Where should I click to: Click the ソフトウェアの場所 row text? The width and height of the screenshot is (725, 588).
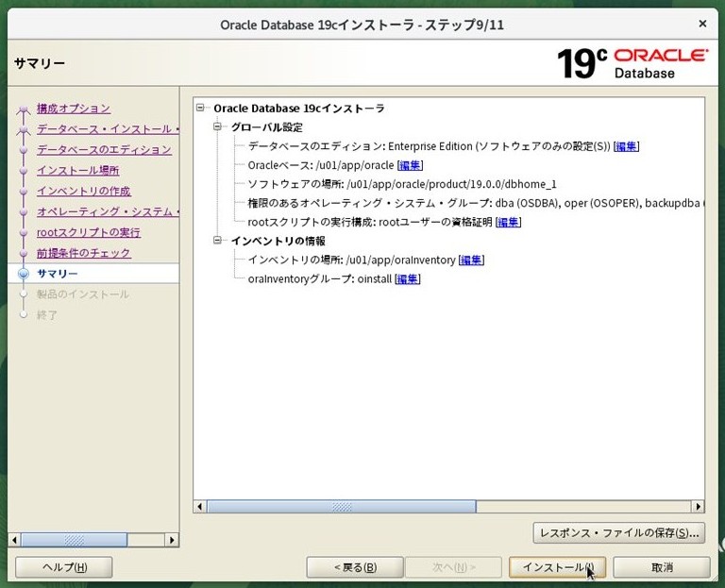[402, 184]
